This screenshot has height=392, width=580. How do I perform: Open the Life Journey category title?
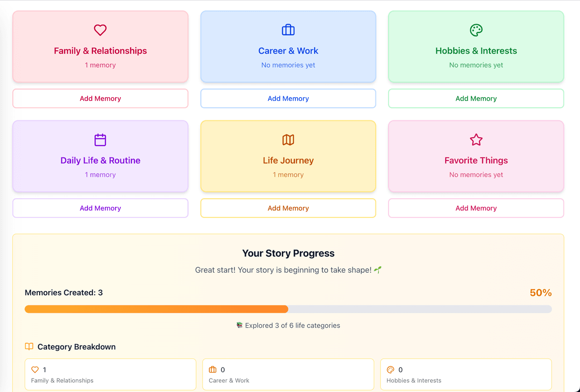[x=288, y=160]
